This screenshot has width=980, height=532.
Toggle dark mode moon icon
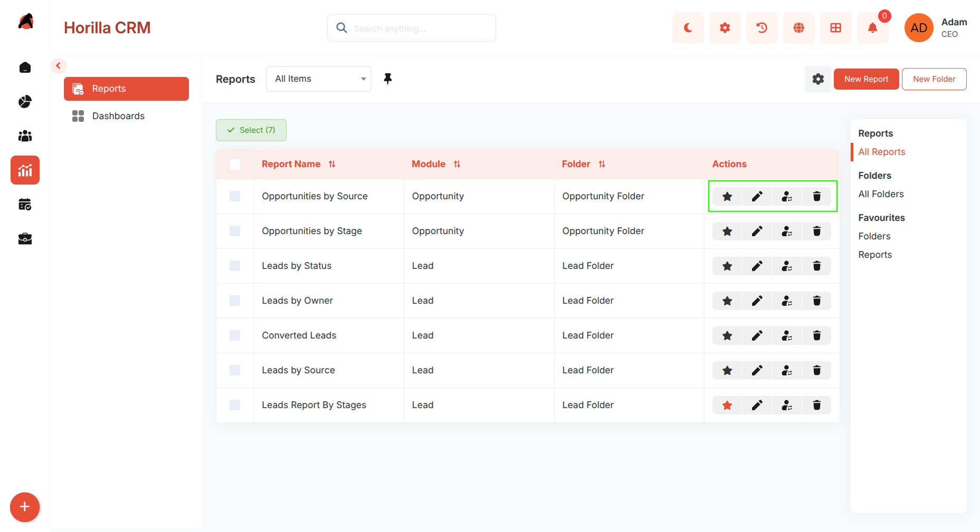[x=688, y=28]
